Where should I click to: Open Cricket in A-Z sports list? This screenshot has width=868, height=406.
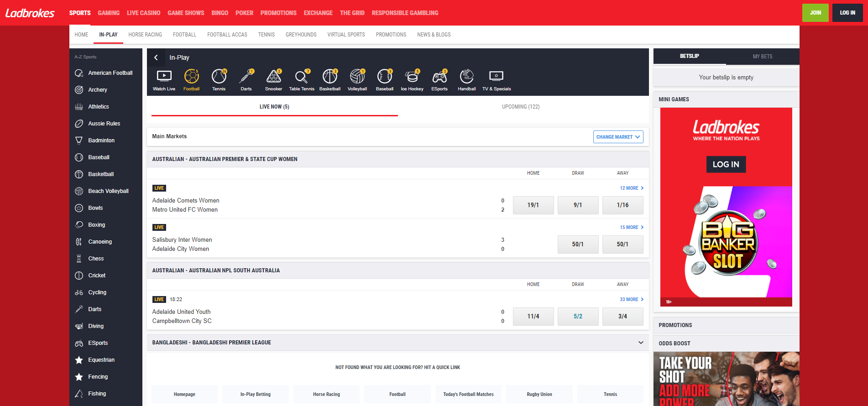pos(97,276)
